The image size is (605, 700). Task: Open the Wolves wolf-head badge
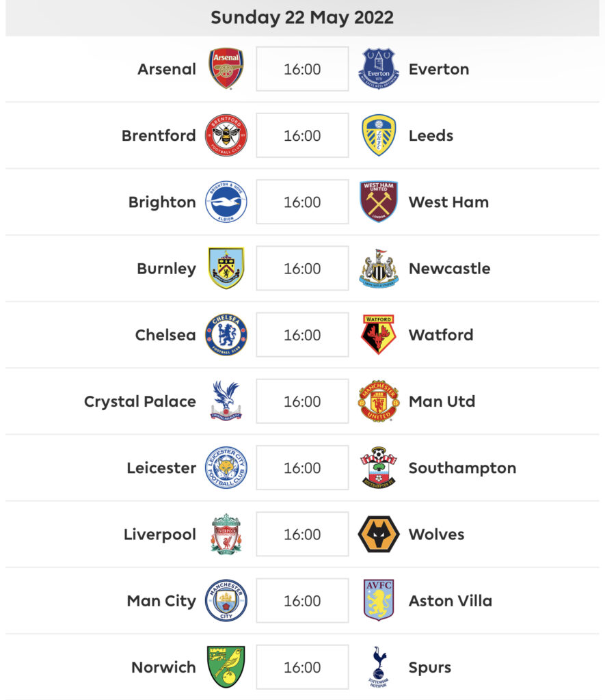click(379, 534)
